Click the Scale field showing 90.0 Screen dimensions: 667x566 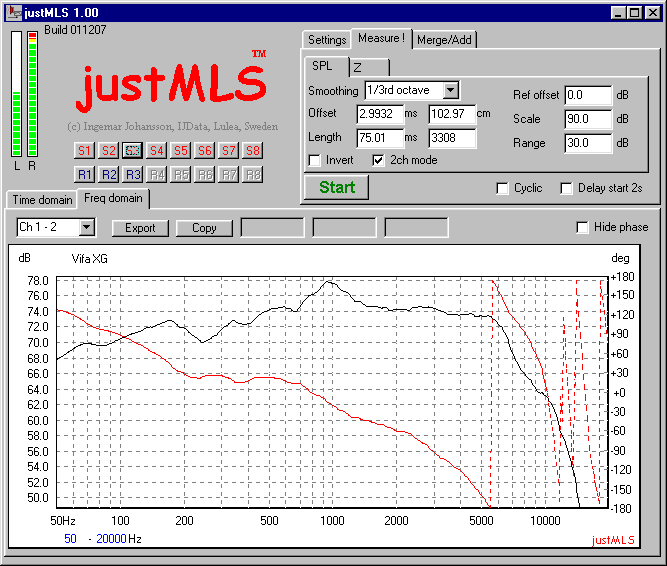(x=588, y=119)
